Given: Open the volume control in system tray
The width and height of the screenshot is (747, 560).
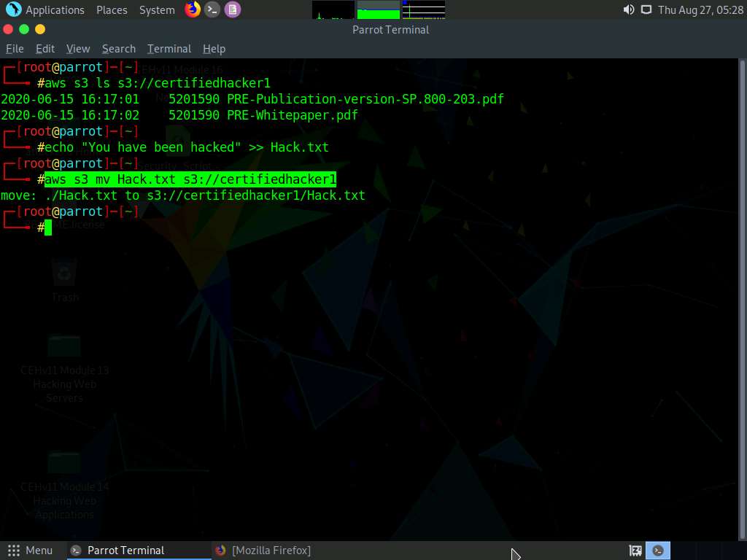Looking at the screenshot, I should (628, 9).
